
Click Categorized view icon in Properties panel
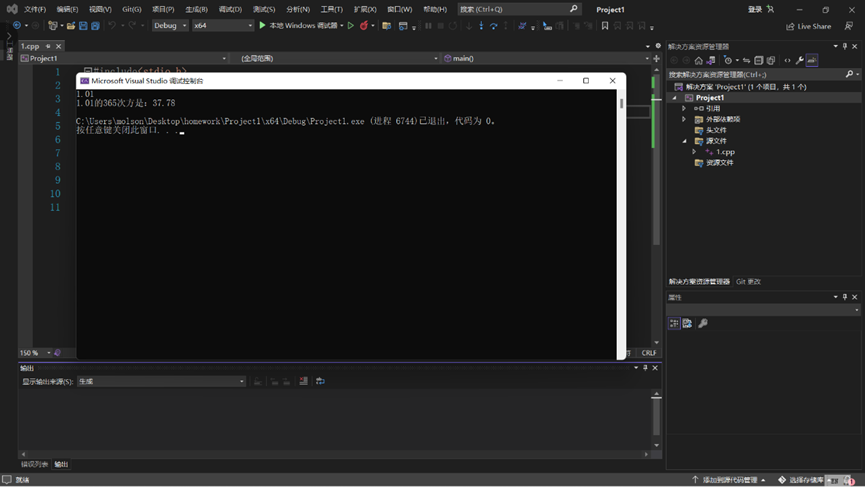coord(674,323)
